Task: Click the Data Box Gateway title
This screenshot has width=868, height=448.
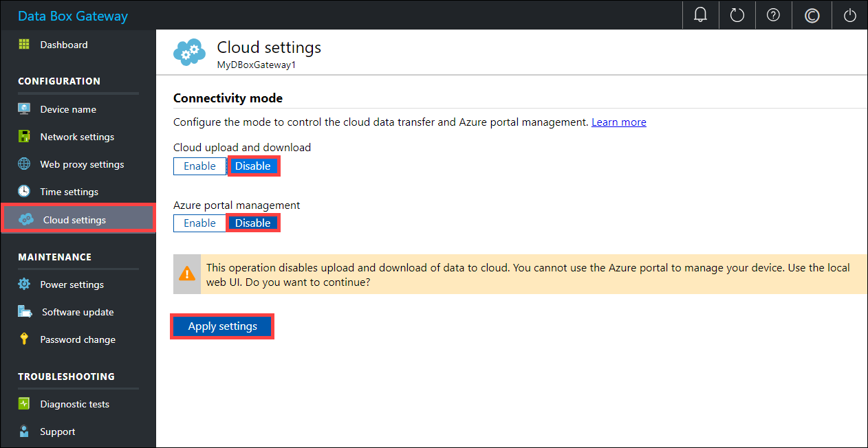Action: click(x=73, y=16)
